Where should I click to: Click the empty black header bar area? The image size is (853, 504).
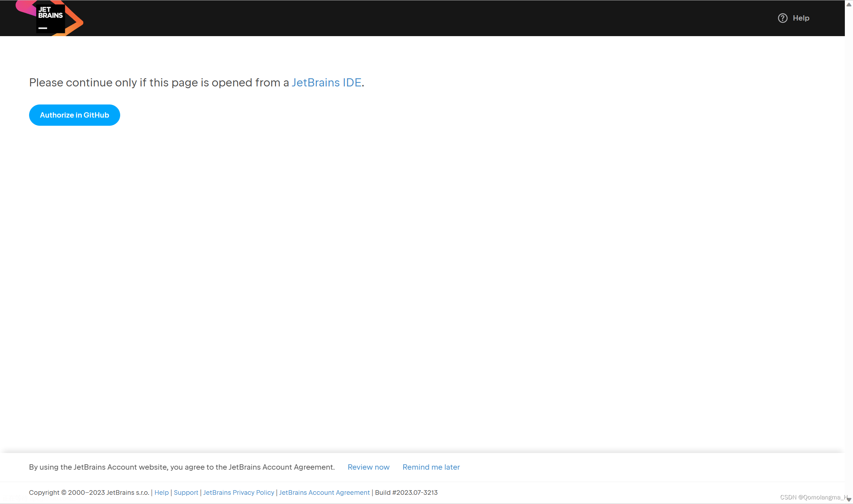click(425, 18)
